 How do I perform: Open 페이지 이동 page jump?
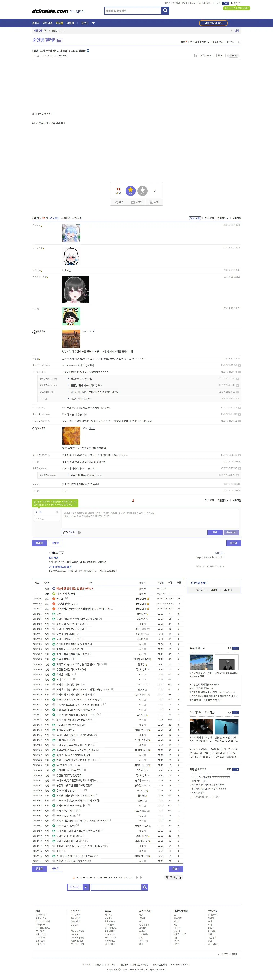pyautogui.click(x=173, y=877)
